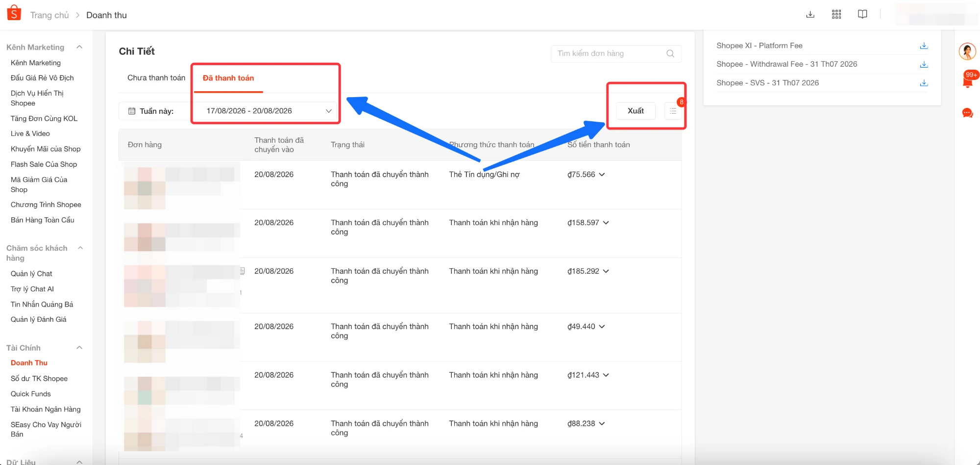The width and height of the screenshot is (980, 465).
Task: Click the calendar icon next to Tuần này
Action: click(x=131, y=111)
